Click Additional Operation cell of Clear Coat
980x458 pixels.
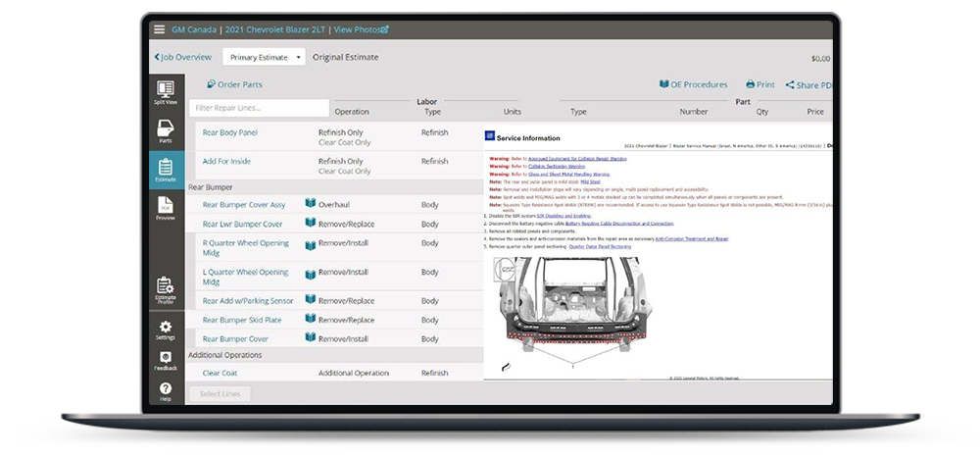tap(354, 373)
